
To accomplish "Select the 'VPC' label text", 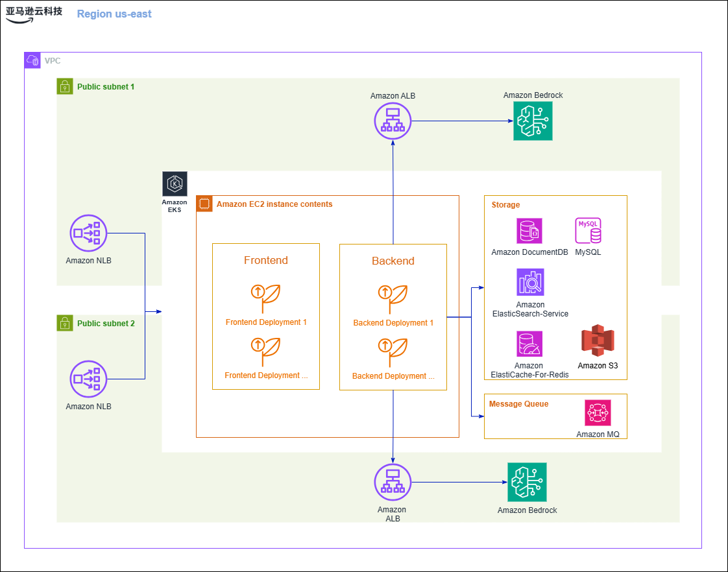I will click(x=53, y=61).
